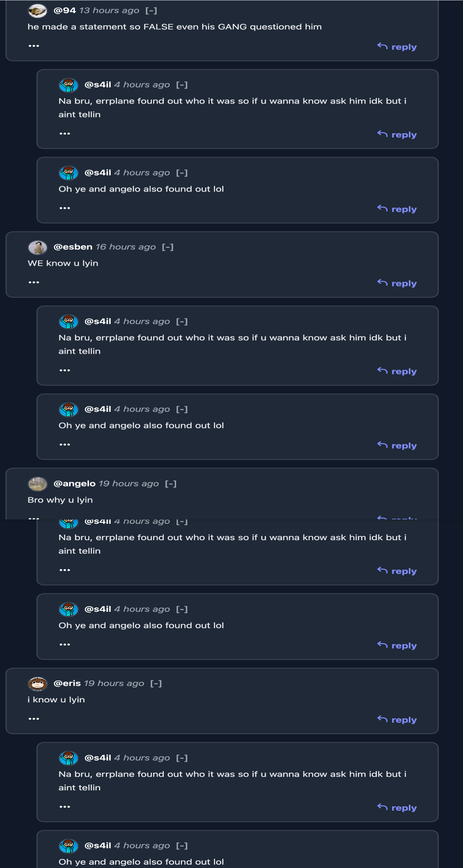Open the ellipsis menu under "i know u lyin"
This screenshot has width=463, height=868.
click(34, 719)
